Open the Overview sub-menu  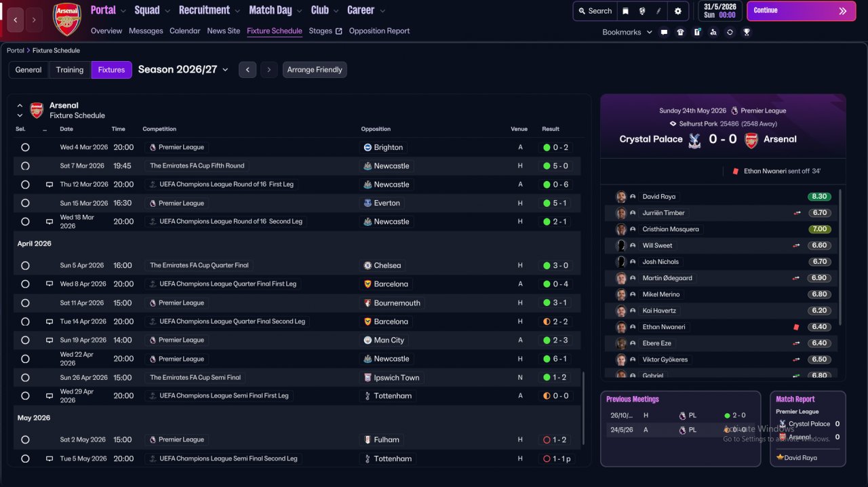pos(106,31)
